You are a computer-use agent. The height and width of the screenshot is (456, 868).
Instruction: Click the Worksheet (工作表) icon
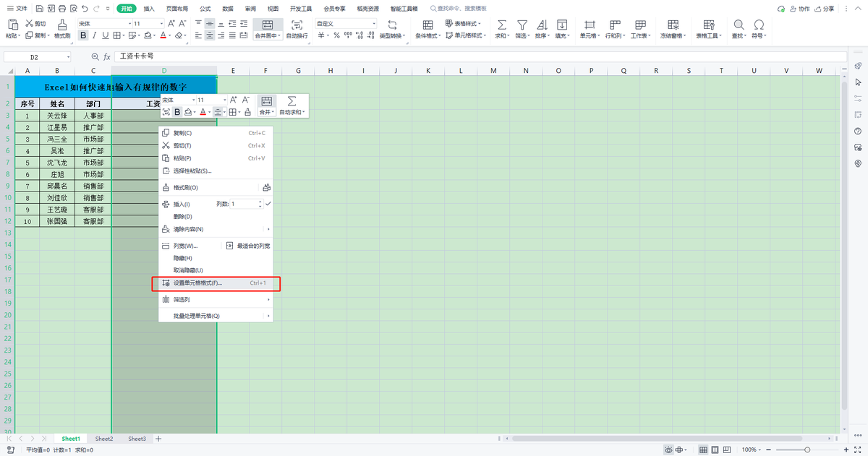639,25
